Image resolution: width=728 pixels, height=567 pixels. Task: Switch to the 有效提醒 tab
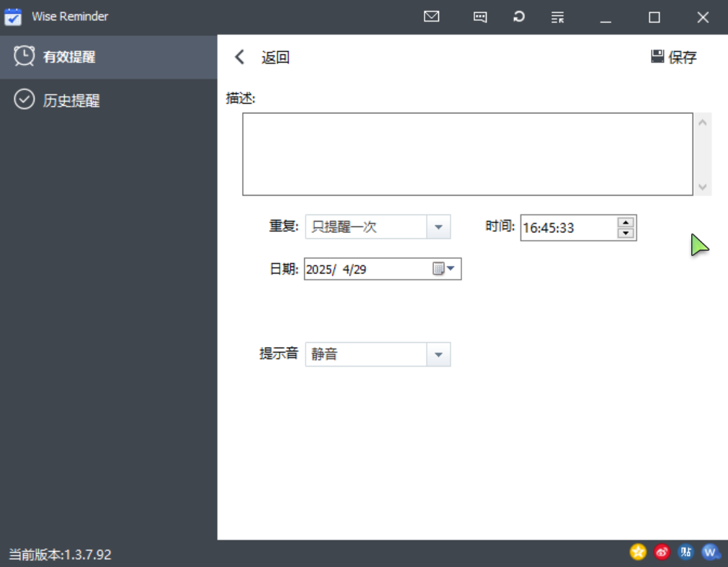109,57
